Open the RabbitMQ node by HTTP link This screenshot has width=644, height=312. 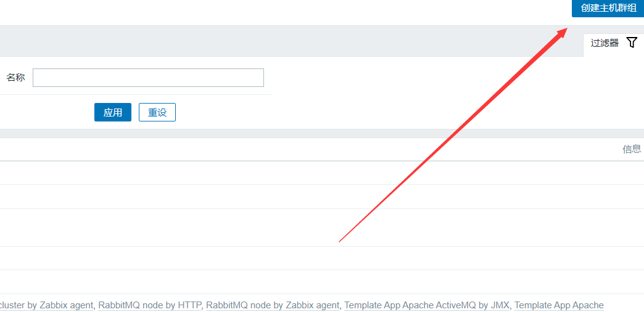[x=150, y=305]
